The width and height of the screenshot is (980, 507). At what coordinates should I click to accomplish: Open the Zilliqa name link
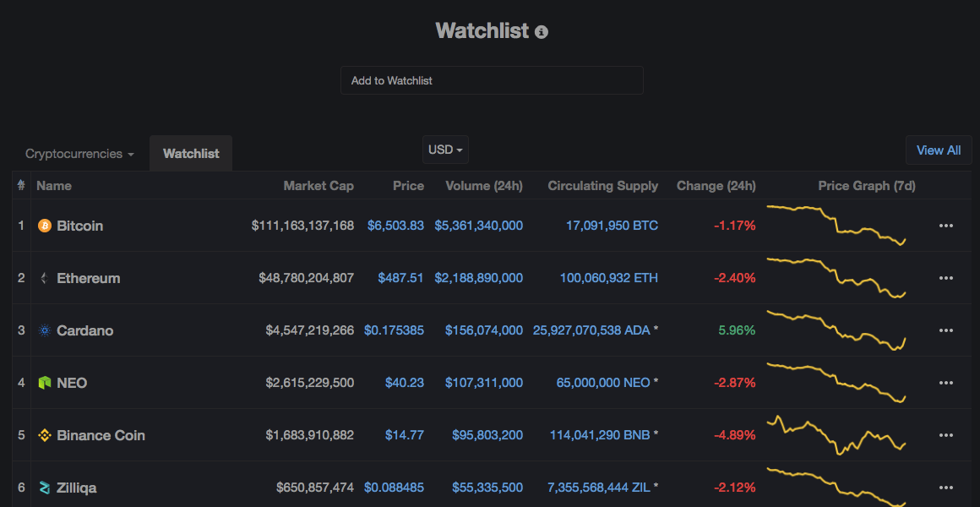[76, 487]
